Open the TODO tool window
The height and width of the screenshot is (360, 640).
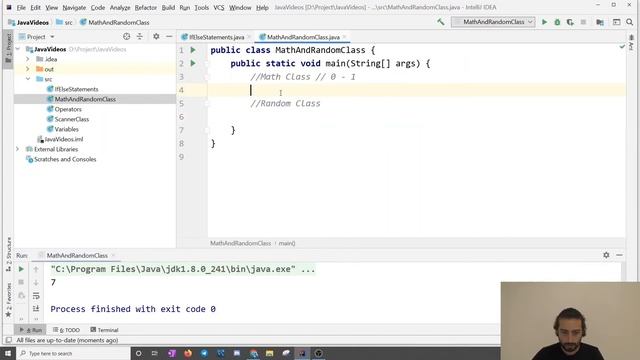(67, 330)
